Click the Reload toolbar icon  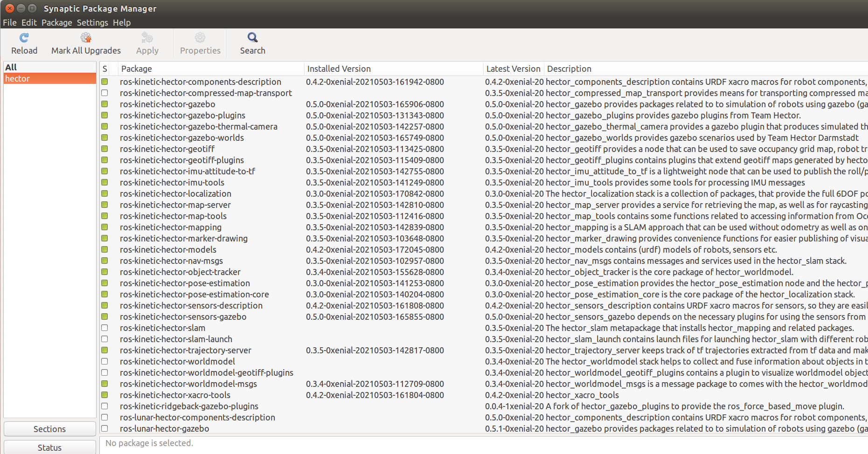coord(24,38)
